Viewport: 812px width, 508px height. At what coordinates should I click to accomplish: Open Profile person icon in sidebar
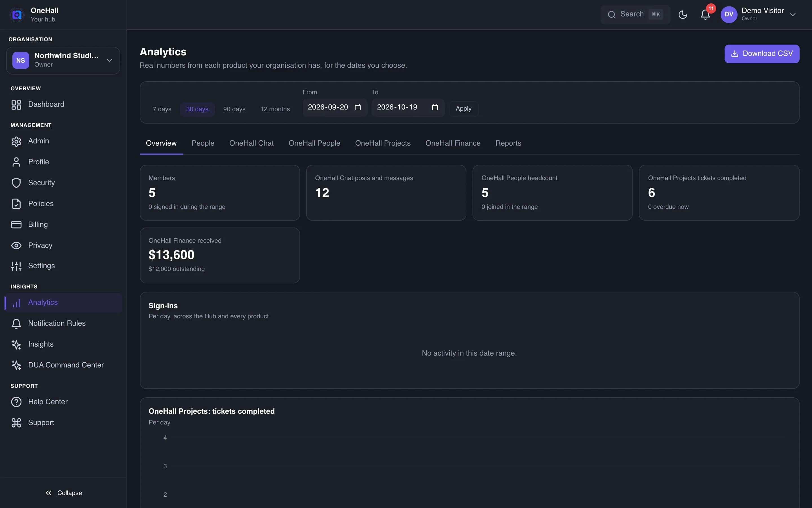(16, 162)
